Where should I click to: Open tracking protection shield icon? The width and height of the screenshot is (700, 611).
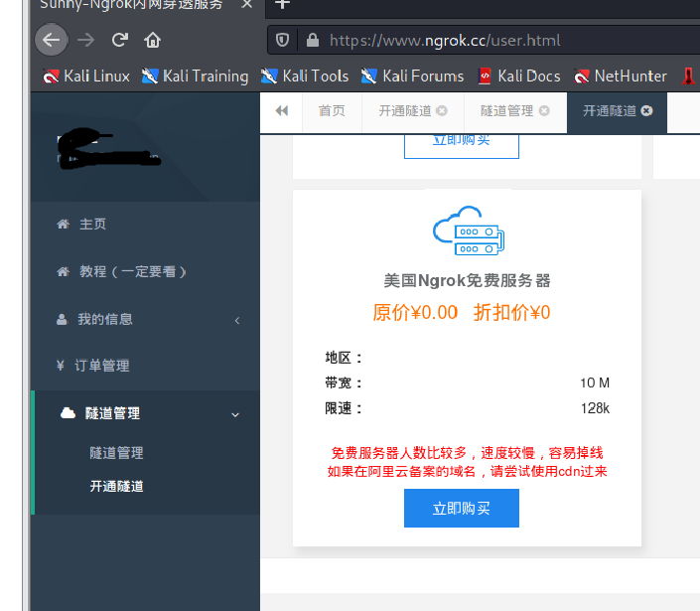(282, 40)
